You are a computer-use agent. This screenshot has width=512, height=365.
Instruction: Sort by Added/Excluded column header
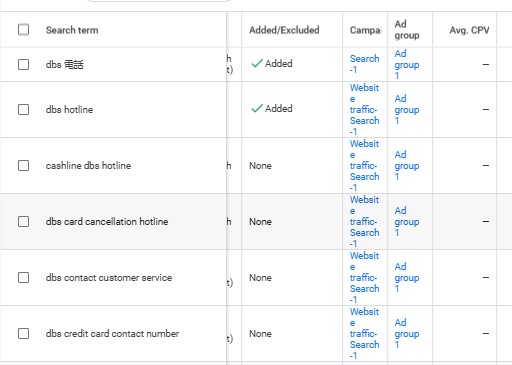coord(284,30)
